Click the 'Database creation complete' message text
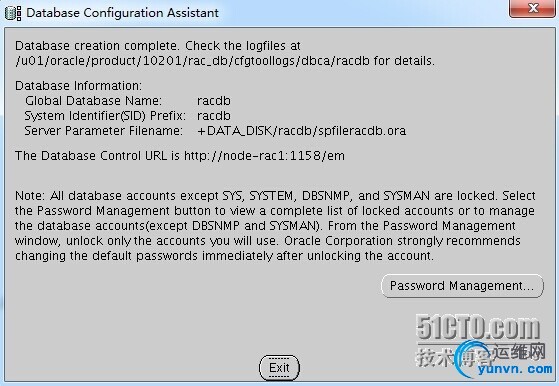The height and width of the screenshot is (386, 559). click(96, 46)
